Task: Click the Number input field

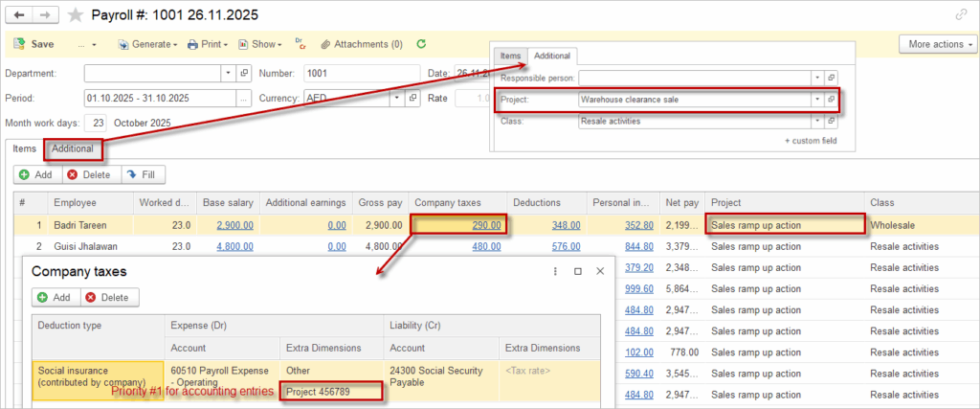Action: click(x=362, y=73)
